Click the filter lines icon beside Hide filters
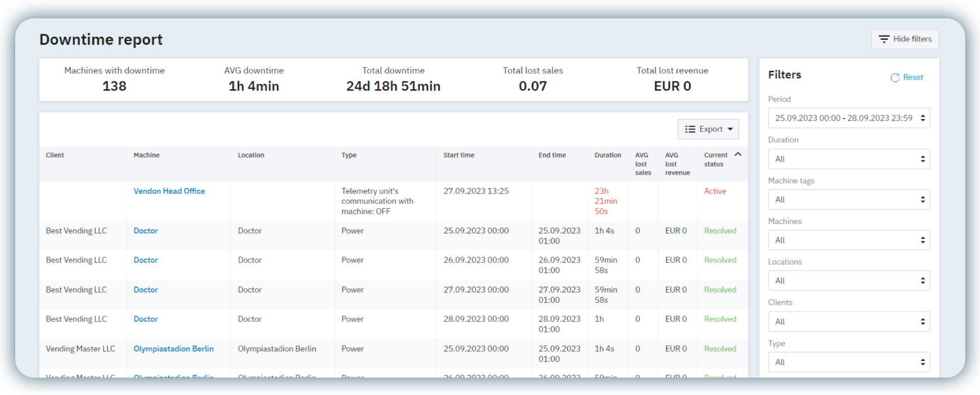 [x=884, y=39]
